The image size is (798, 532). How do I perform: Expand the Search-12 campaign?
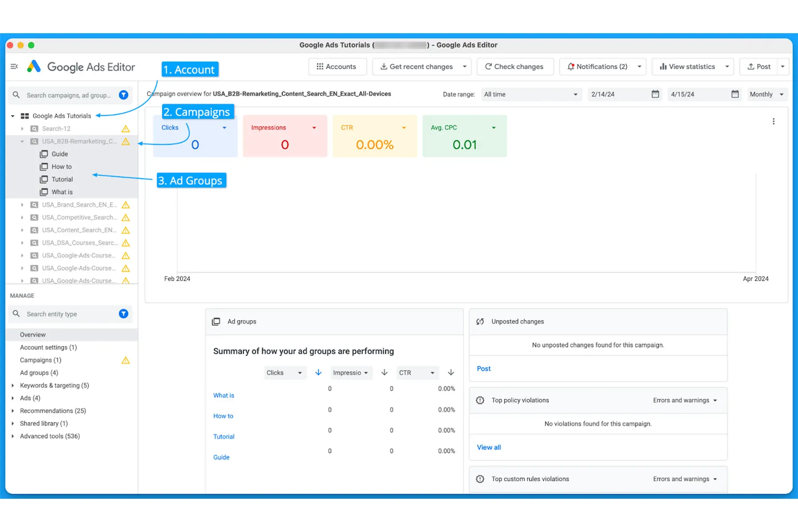[22, 129]
